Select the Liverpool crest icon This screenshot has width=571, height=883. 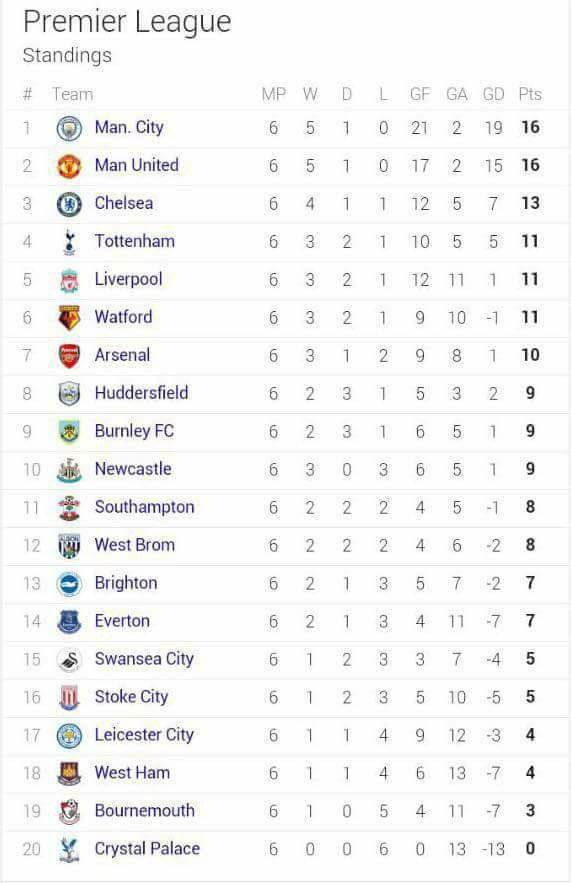[x=69, y=280]
